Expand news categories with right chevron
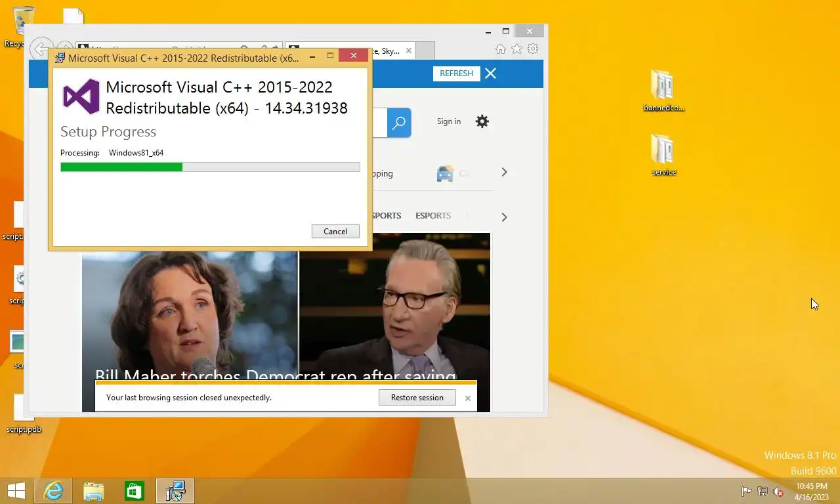 pos(504,217)
